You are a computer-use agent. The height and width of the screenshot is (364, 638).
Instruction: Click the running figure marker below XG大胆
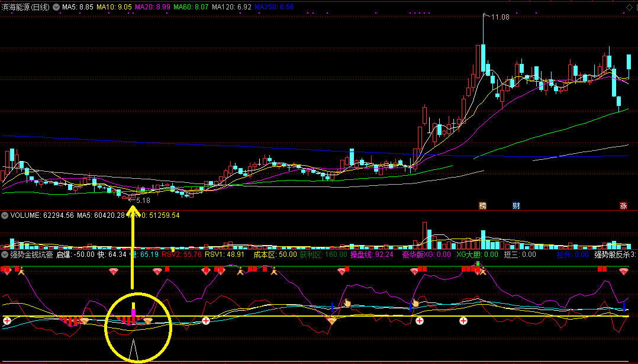(482, 271)
